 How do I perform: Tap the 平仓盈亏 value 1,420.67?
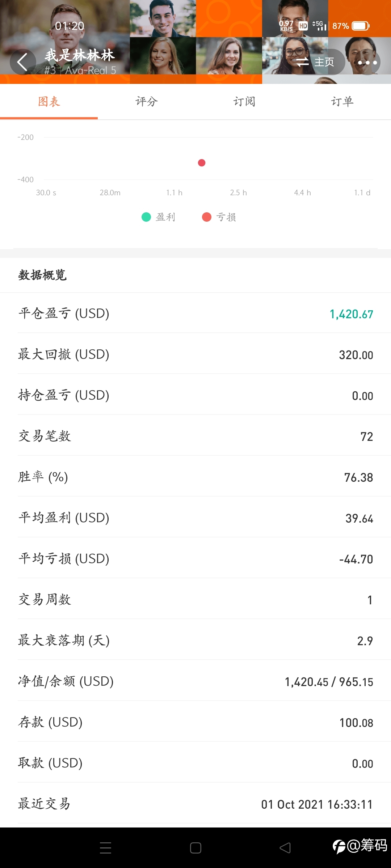point(351,314)
